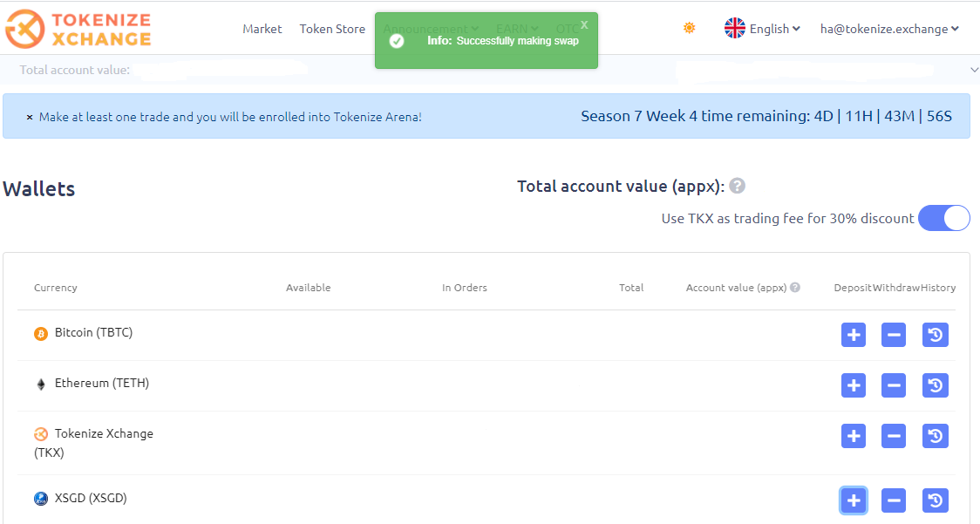Withdraw from Tokenize Xchange (TKX) wallet
This screenshot has height=524, width=980.
tap(893, 436)
